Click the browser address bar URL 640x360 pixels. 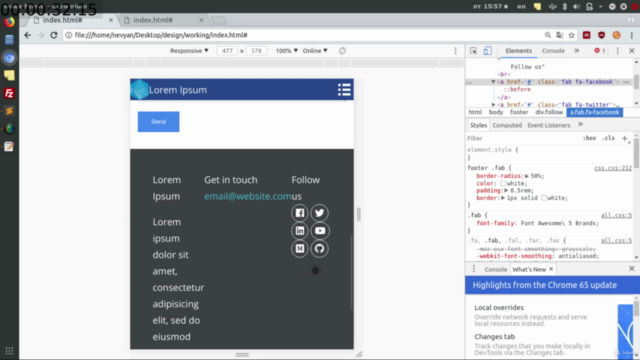[161, 35]
